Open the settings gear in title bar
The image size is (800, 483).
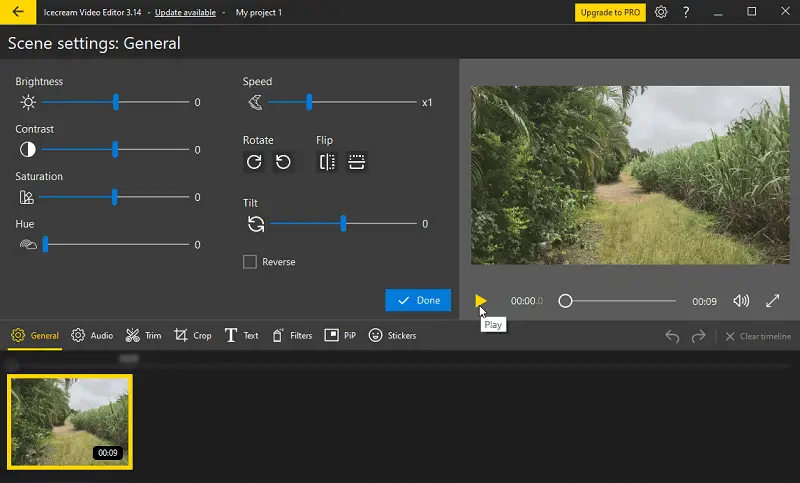[661, 12]
